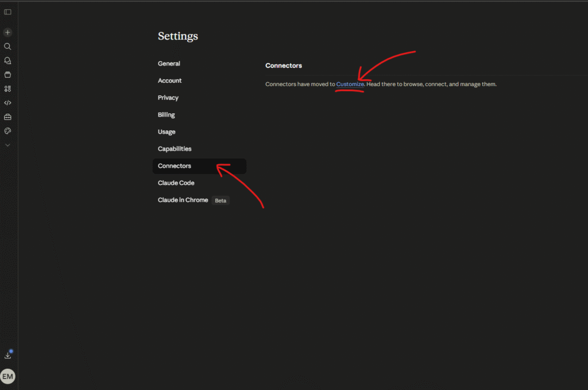Open Account settings section
This screenshot has height=390, width=588.
[x=169, y=80]
